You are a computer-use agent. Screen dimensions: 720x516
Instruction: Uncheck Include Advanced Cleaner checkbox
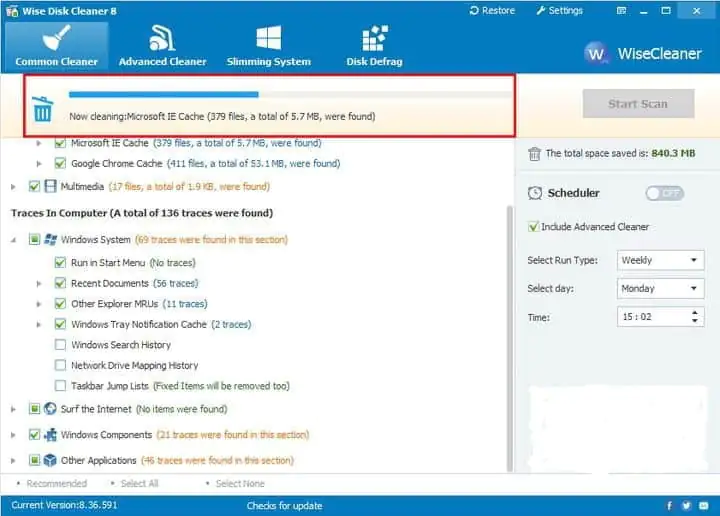pos(533,227)
